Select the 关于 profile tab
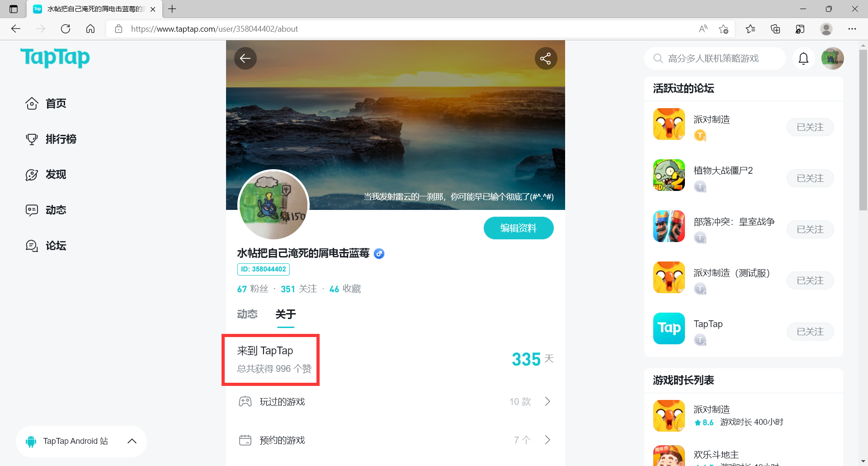The width and height of the screenshot is (868, 466). coord(286,314)
